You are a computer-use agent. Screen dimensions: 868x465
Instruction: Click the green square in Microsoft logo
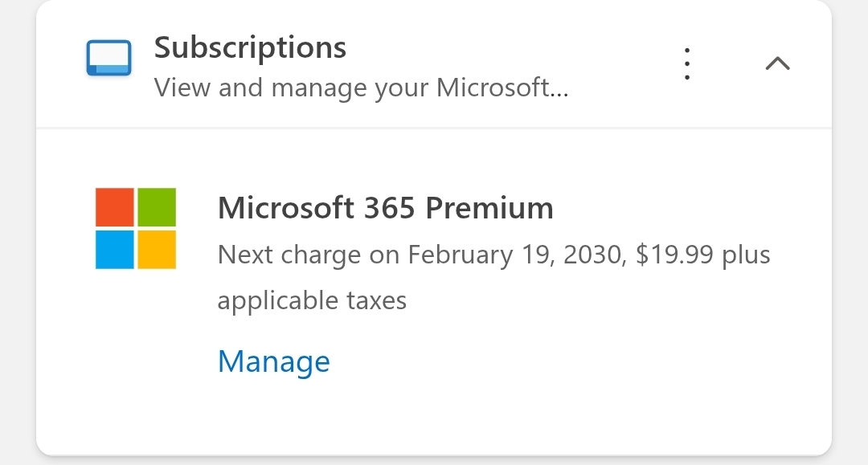point(157,207)
